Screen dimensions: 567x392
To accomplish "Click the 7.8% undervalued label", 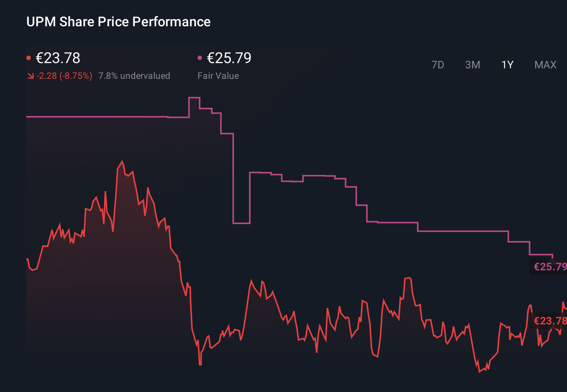I will (x=134, y=75).
